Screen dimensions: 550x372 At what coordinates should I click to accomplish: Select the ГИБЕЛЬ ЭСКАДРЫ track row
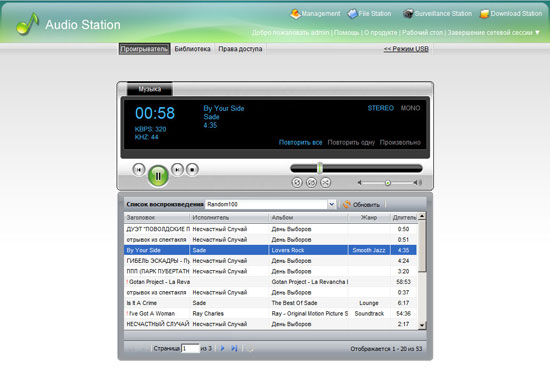270,261
